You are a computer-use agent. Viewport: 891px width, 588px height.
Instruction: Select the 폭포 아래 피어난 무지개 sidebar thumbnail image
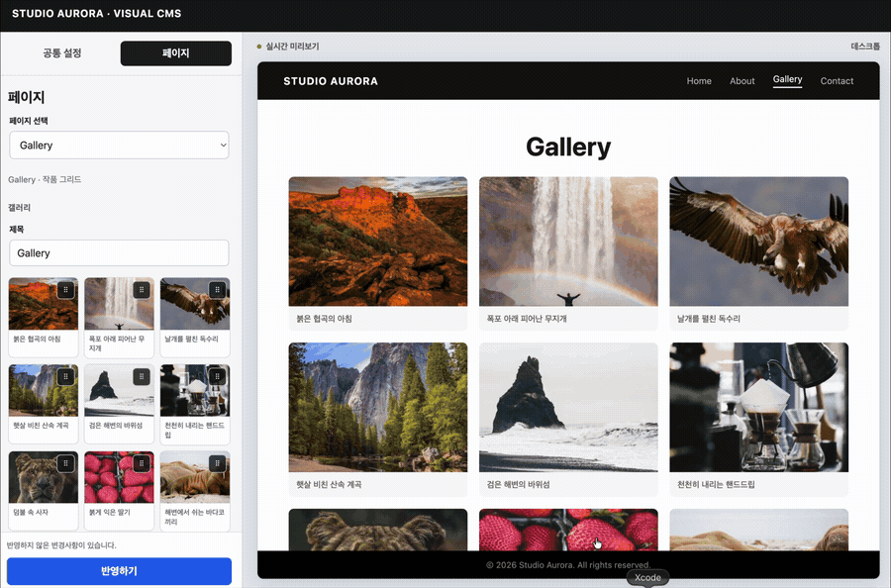pos(119,304)
